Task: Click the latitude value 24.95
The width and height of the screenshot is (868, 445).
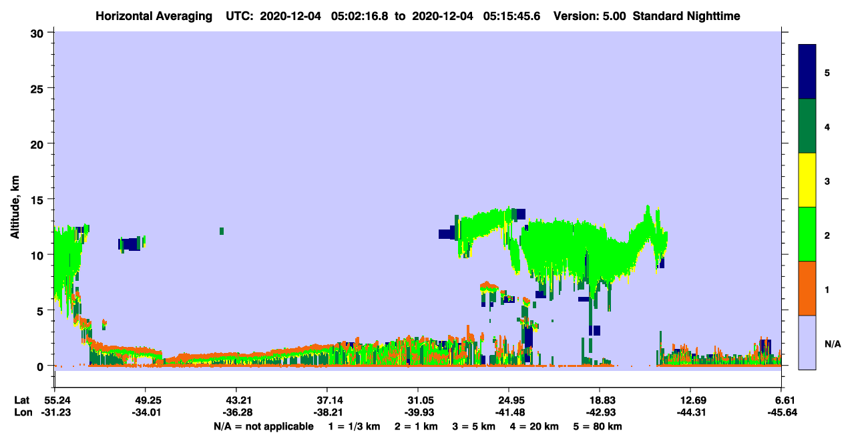Action: (511, 400)
